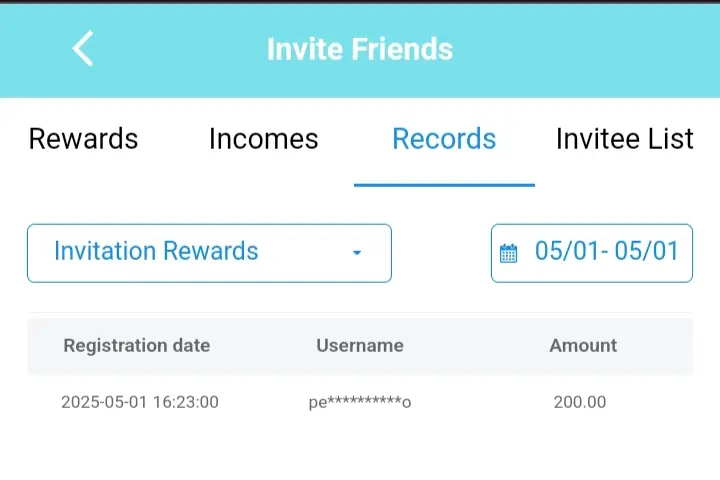720x480 pixels.
Task: Switch to the Incomes tab
Action: point(264,139)
